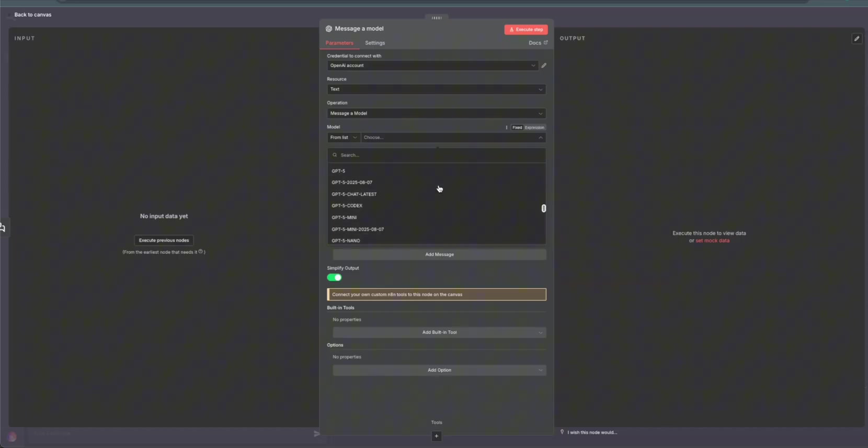The height and width of the screenshot is (448, 868).
Task: Open the Add Option dropdown
Action: [x=439, y=370]
